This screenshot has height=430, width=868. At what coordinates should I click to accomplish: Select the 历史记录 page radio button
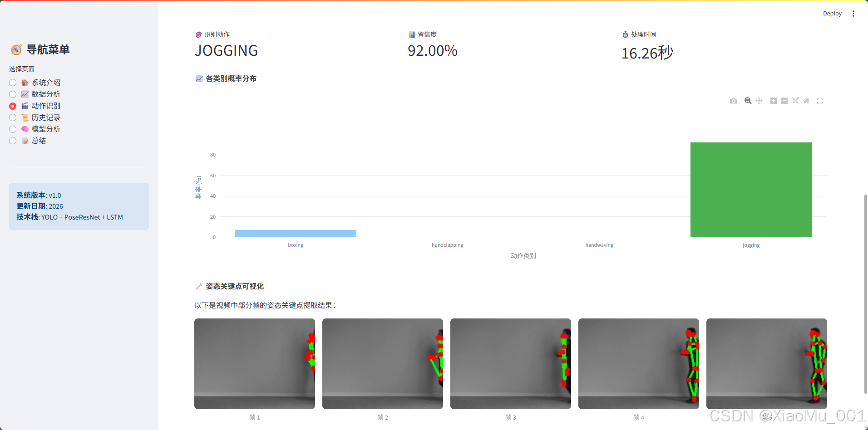coord(13,117)
